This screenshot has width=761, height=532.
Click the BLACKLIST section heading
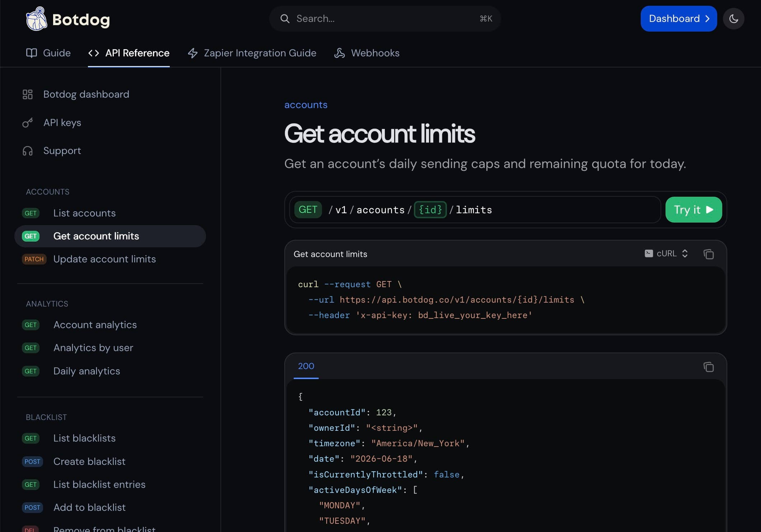click(46, 417)
